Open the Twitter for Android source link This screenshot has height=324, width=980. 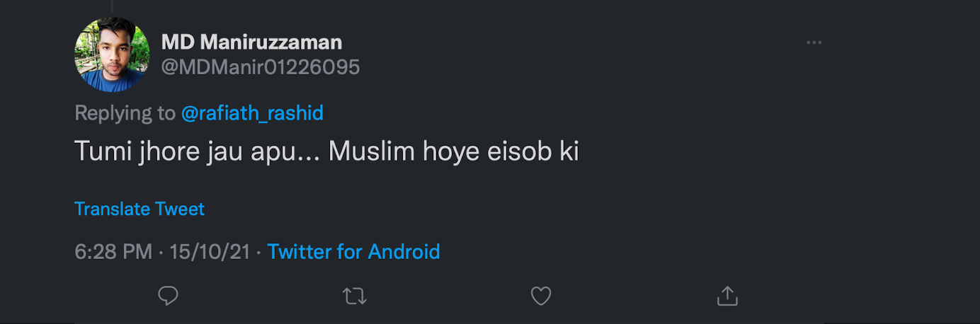[x=353, y=251]
